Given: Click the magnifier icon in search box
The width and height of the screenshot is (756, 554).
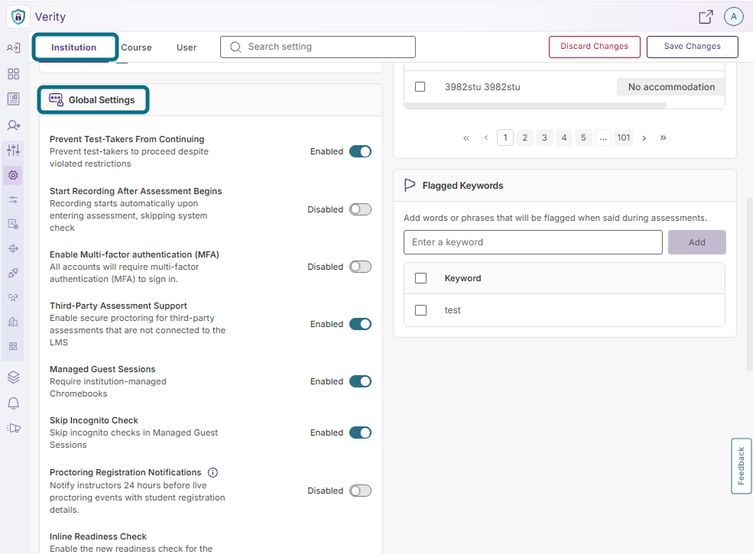Looking at the screenshot, I should click(x=235, y=47).
